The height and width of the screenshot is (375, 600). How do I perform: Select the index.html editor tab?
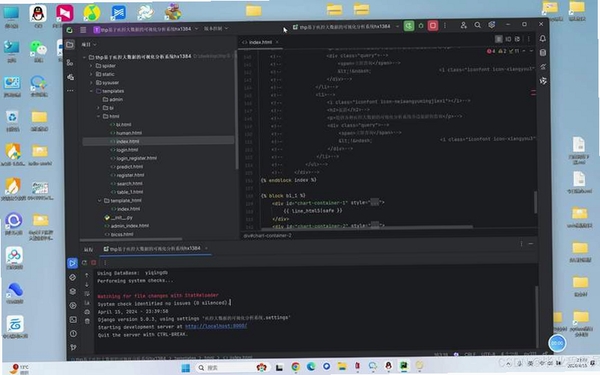pyautogui.click(x=260, y=42)
